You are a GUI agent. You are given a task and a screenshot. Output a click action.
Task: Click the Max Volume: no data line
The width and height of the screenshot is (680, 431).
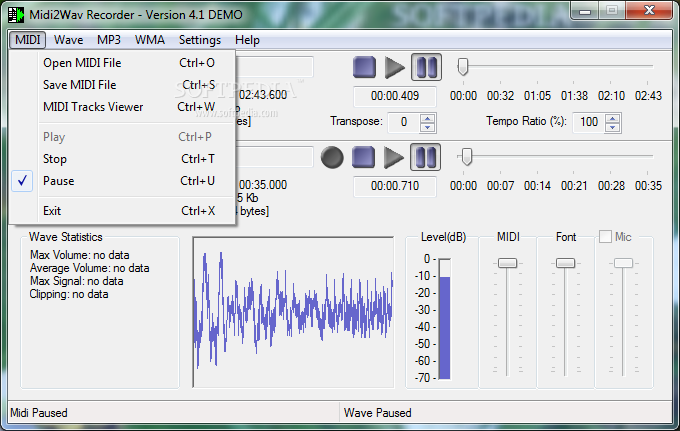point(79,255)
